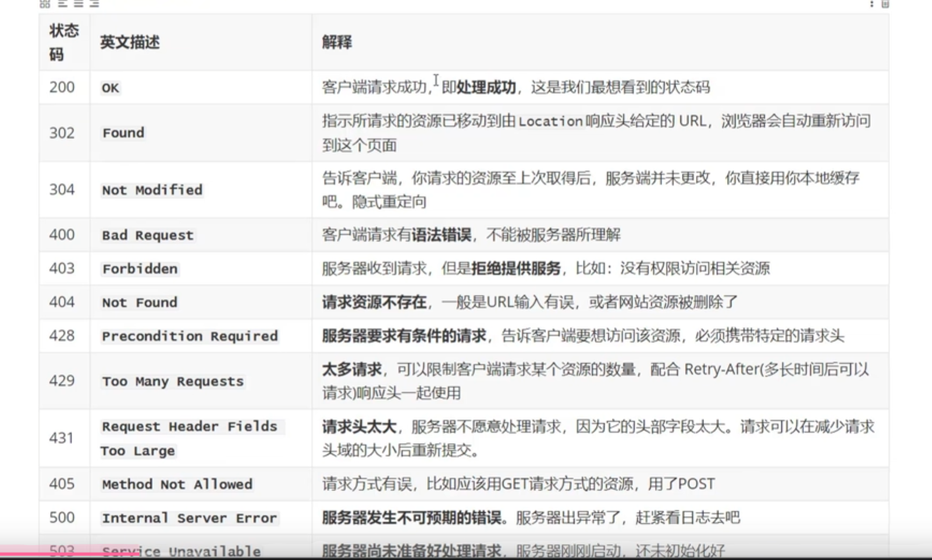The height and width of the screenshot is (560, 932).
Task: Click the Request Header Fields Too Large cell
Action: click(201, 438)
